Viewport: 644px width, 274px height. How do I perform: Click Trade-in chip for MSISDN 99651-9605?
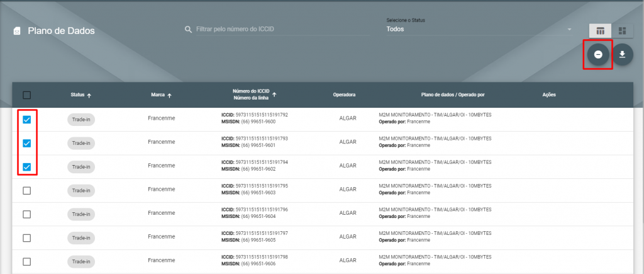81,238
